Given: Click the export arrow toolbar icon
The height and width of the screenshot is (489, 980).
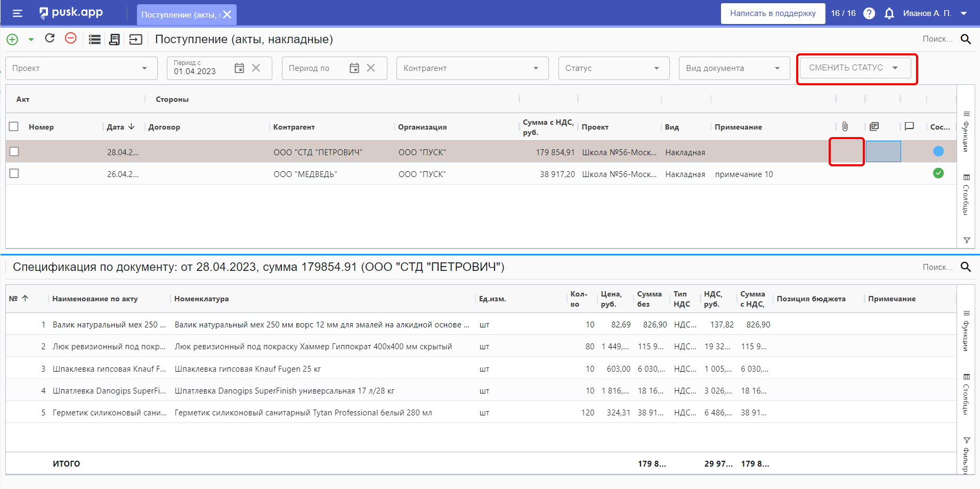Looking at the screenshot, I should (x=136, y=39).
